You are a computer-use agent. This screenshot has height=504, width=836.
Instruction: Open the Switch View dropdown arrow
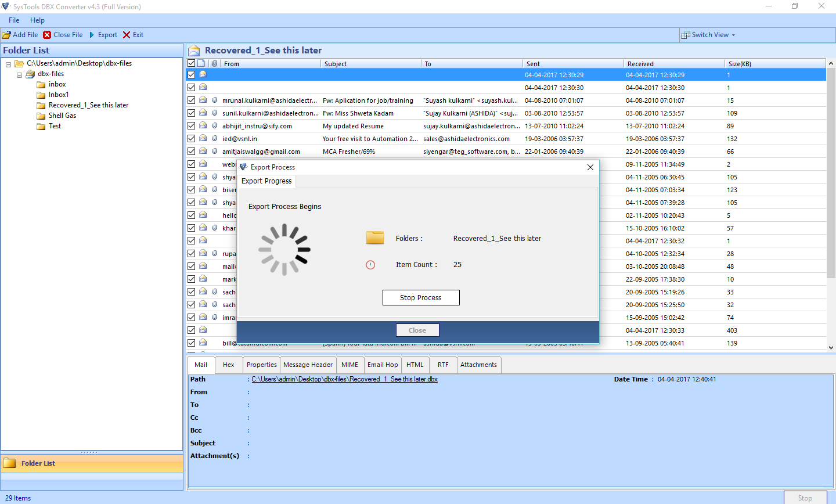point(733,35)
